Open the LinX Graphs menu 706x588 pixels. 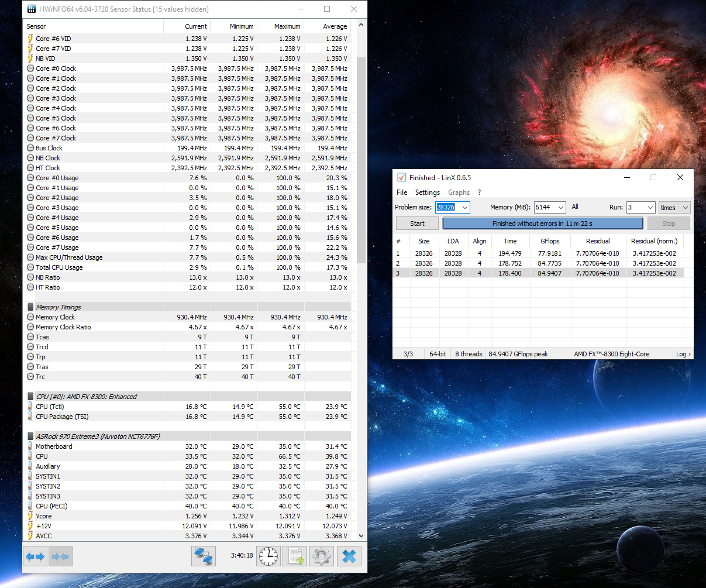459,192
